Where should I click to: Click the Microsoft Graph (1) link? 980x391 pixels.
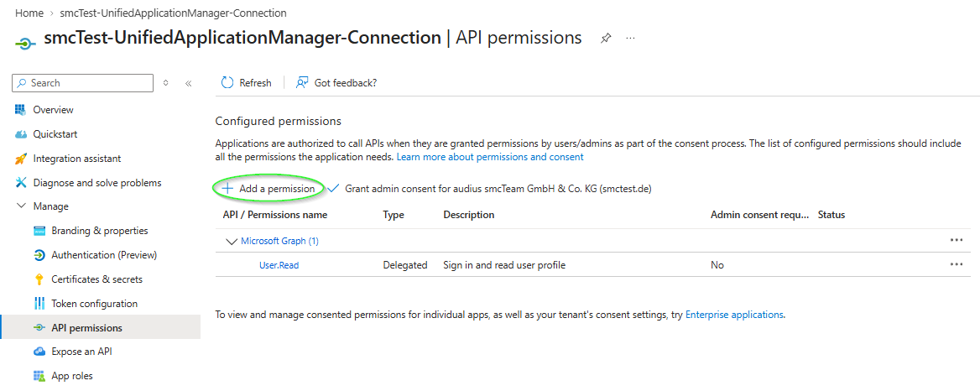[279, 241]
